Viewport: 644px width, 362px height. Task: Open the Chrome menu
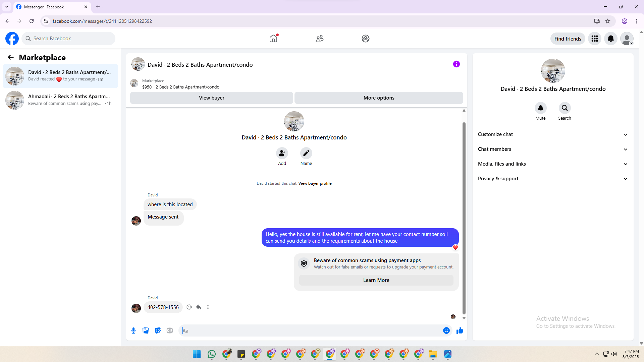click(637, 21)
